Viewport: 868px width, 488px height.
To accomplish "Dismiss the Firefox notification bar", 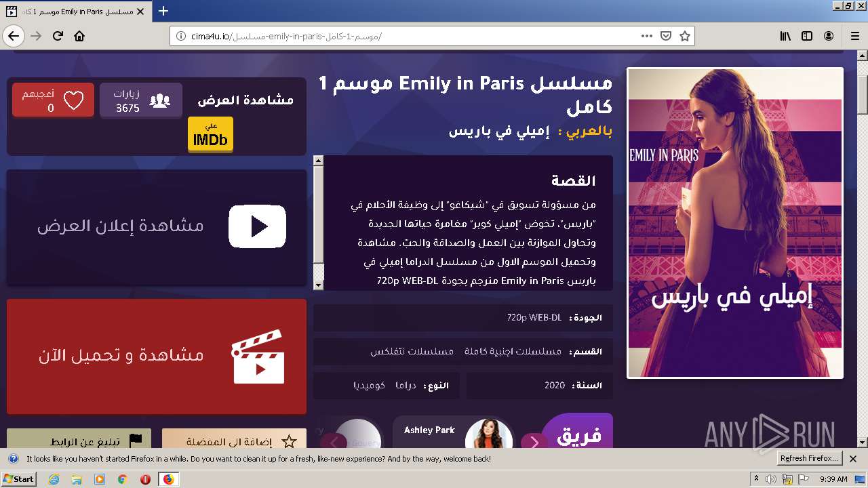I will pyautogui.click(x=853, y=459).
